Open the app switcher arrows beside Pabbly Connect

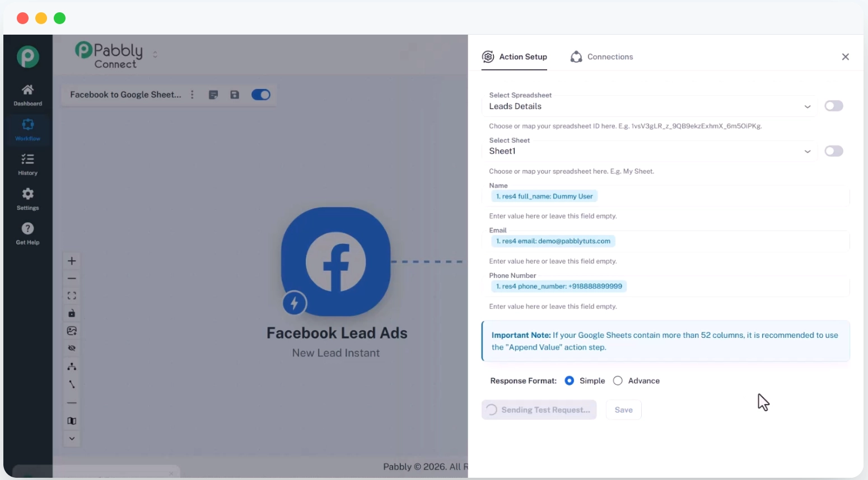(x=155, y=54)
